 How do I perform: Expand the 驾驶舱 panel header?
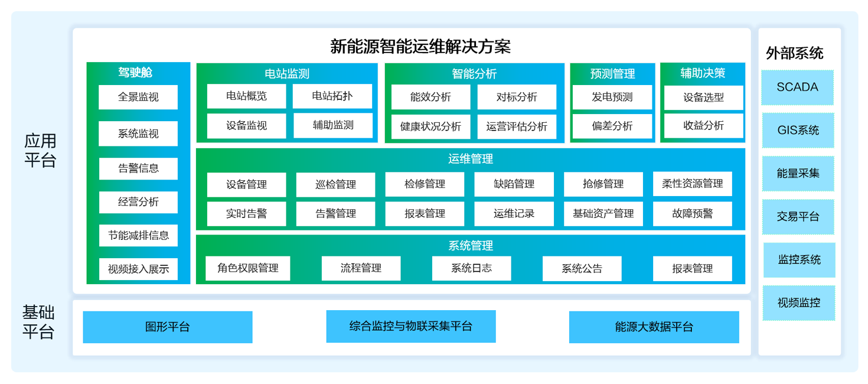pyautogui.click(x=138, y=71)
